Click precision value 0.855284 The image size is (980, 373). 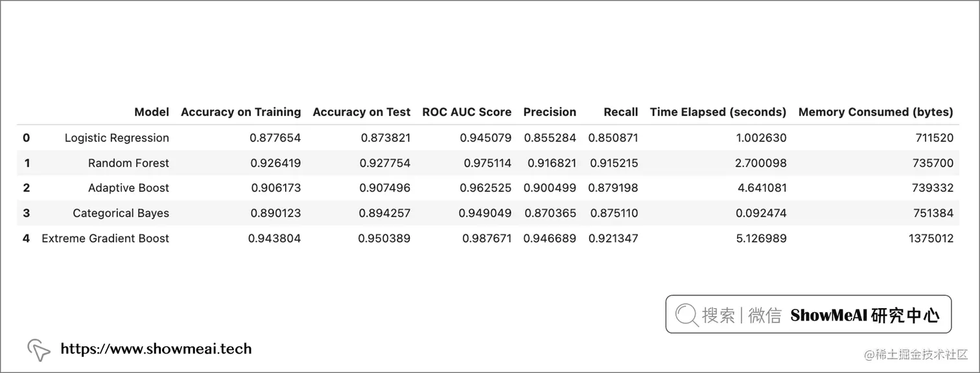point(550,138)
